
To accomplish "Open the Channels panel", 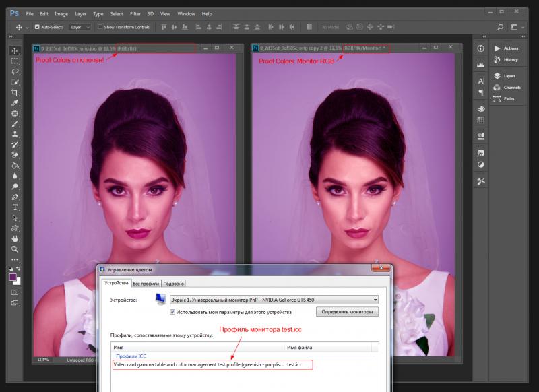I will click(507, 88).
